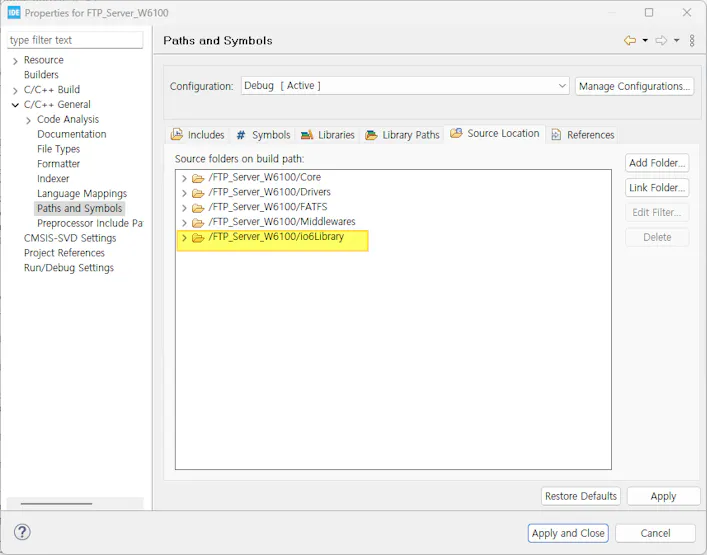Click the Manage Configurations... button

634,86
